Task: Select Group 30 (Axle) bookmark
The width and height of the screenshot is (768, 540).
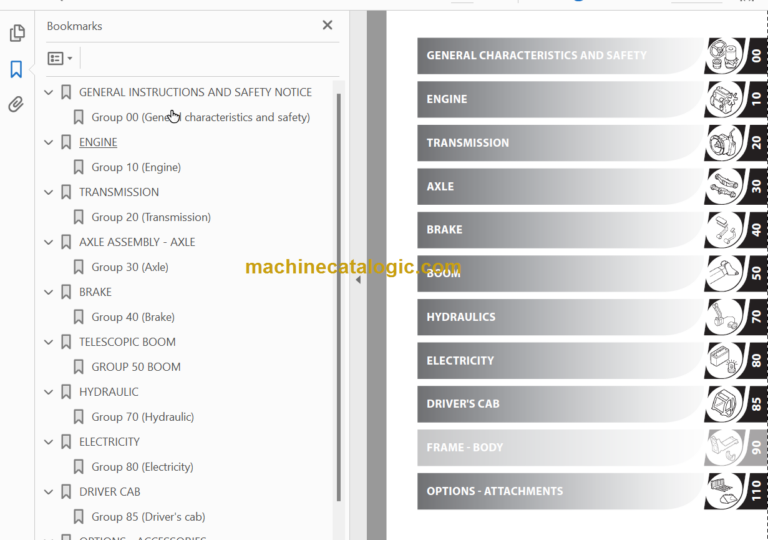Action: (130, 267)
